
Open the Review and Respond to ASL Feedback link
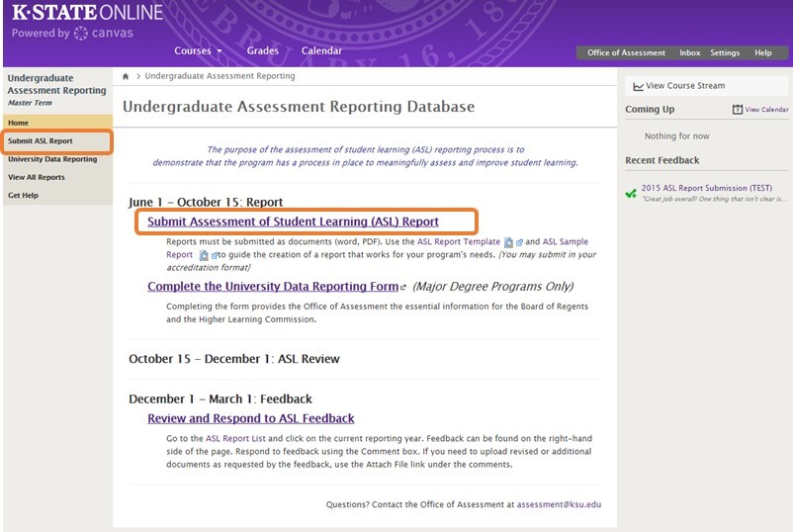click(x=250, y=419)
